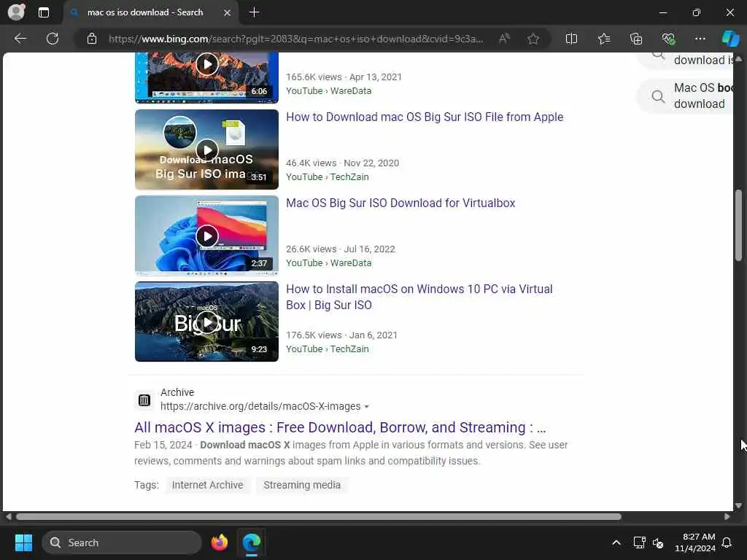The height and width of the screenshot is (560, 747).
Task: Open 'How to Install macOS on Windows 10 PC' link
Action: pyautogui.click(x=419, y=297)
